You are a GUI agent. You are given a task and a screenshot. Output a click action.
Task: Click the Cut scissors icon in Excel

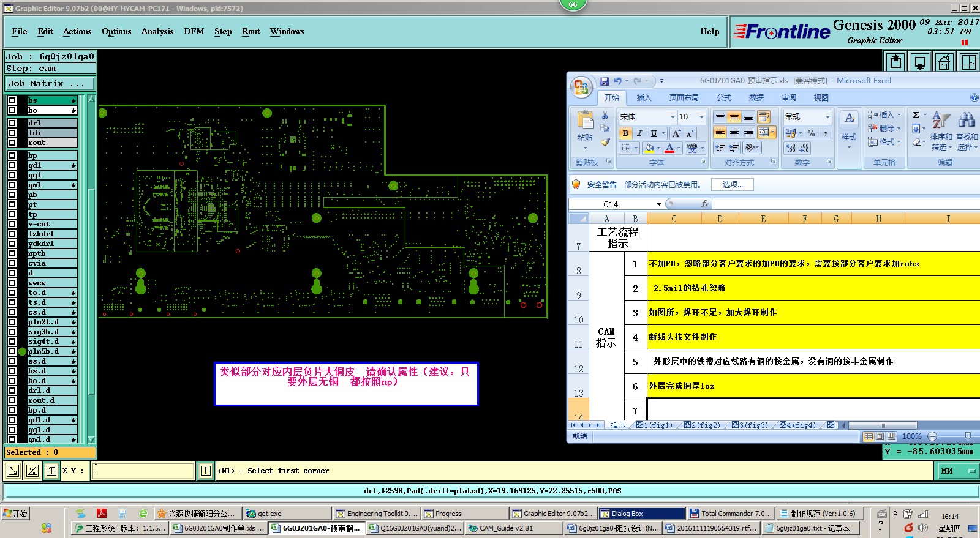pos(605,115)
